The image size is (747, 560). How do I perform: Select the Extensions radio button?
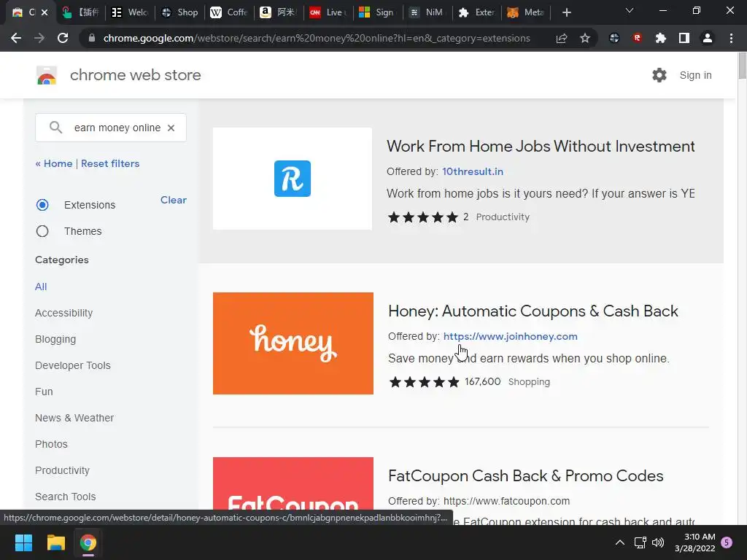(42, 205)
